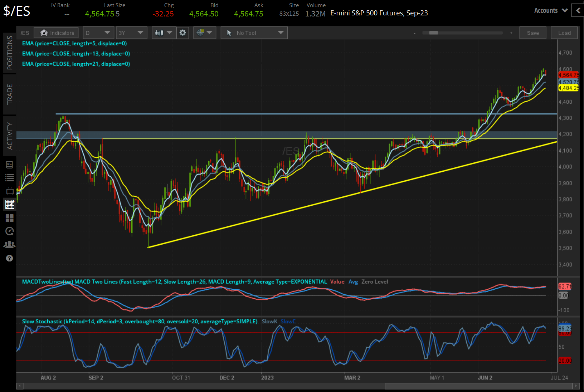Select the Charts icon in the sidebar
This screenshot has height=392, width=584.
pos(10,204)
